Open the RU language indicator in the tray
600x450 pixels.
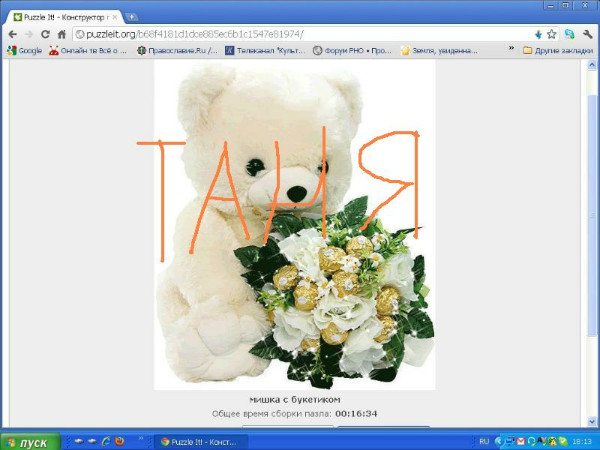pos(484,440)
